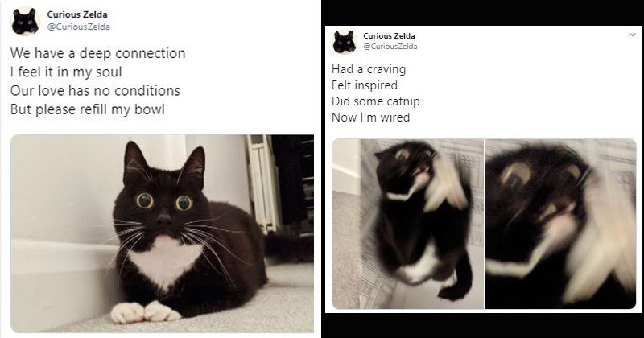The width and height of the screenshot is (644, 338).
Task: Click the line "Now I'm wired"
Action: pos(371,117)
